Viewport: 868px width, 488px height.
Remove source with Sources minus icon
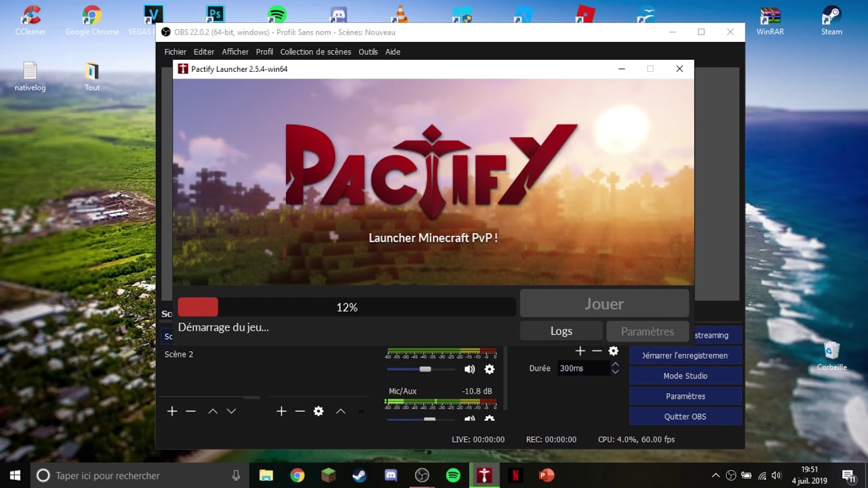[300, 411]
